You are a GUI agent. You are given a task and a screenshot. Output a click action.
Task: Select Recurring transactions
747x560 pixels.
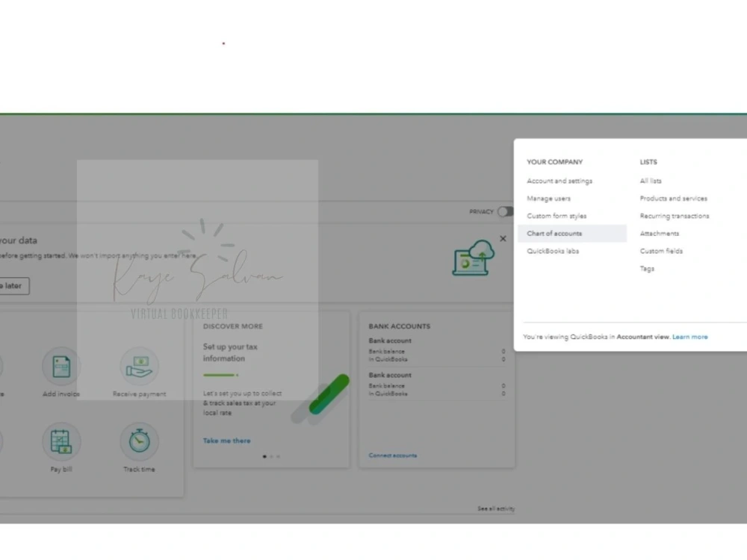674,217
